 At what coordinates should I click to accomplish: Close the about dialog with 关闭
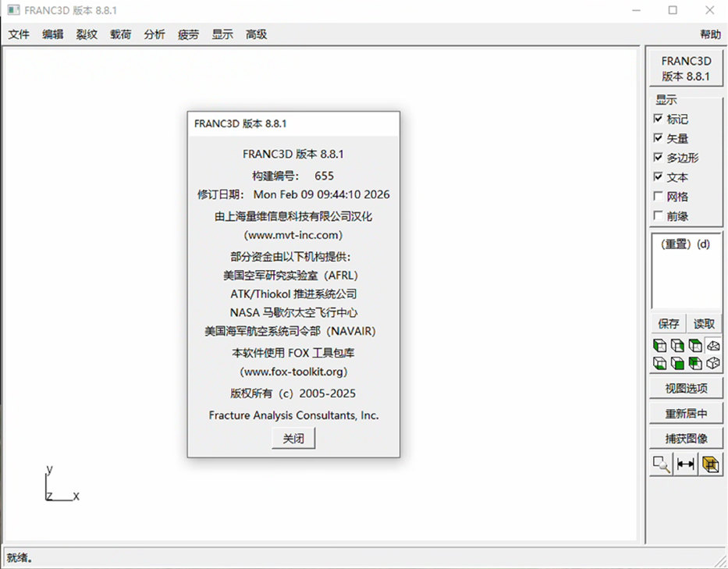coord(293,438)
